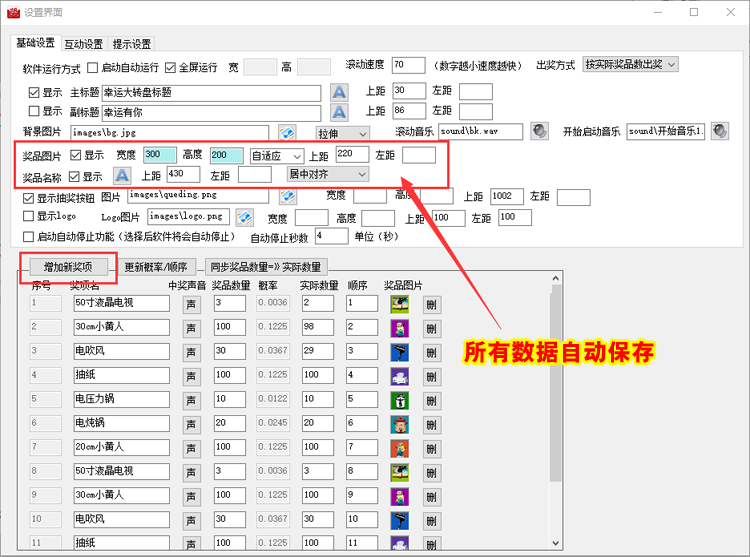Click subtitle text field 幸运有你

(x=211, y=113)
